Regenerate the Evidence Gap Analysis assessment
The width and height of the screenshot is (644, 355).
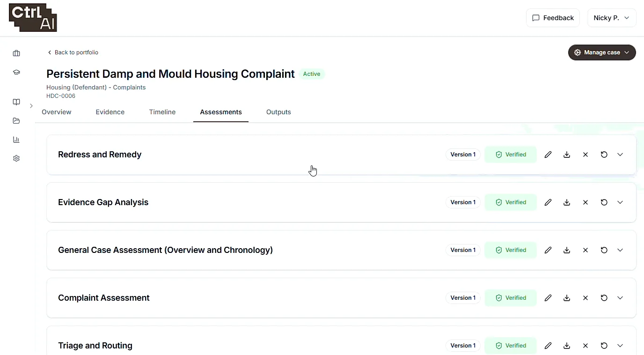click(x=604, y=202)
